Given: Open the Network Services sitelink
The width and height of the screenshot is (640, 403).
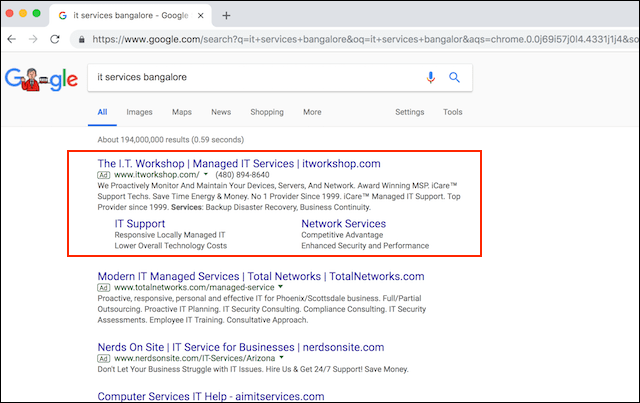Looking at the screenshot, I should pyautogui.click(x=343, y=224).
